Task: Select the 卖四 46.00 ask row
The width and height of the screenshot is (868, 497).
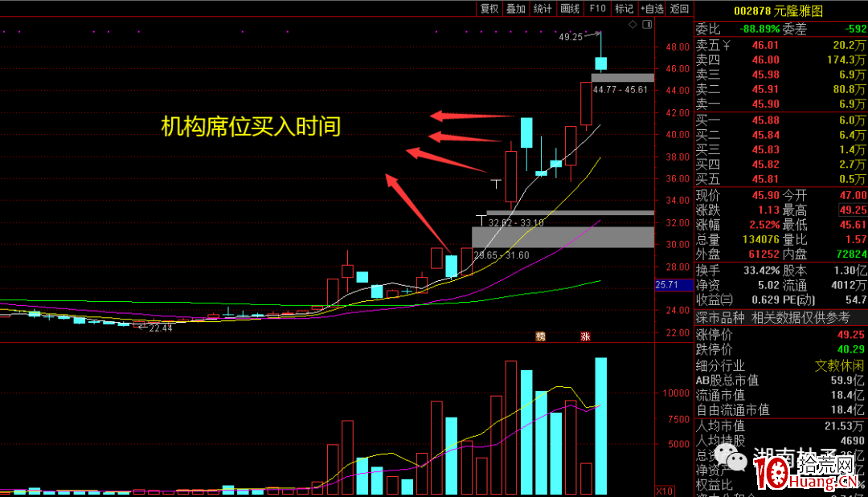Action: [781, 59]
